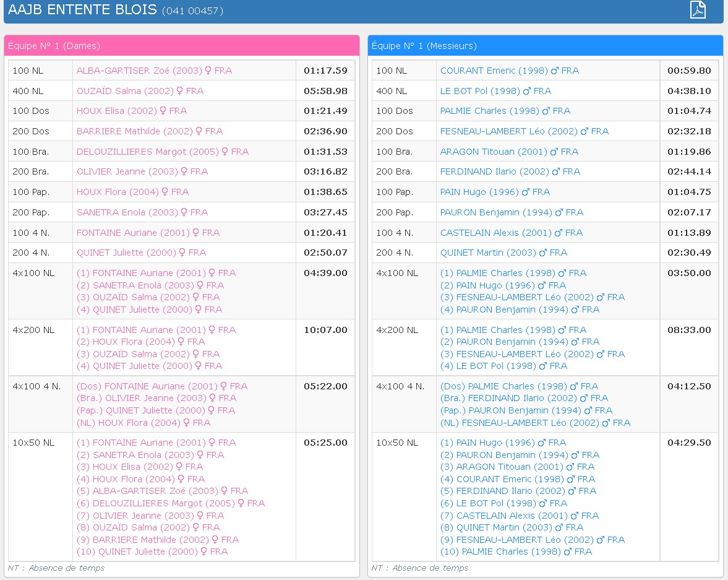Viewport: 728px width, 580px height.
Task: Open (2) PAIN Hugo in men's 4x100 NL relay
Action: point(503,285)
